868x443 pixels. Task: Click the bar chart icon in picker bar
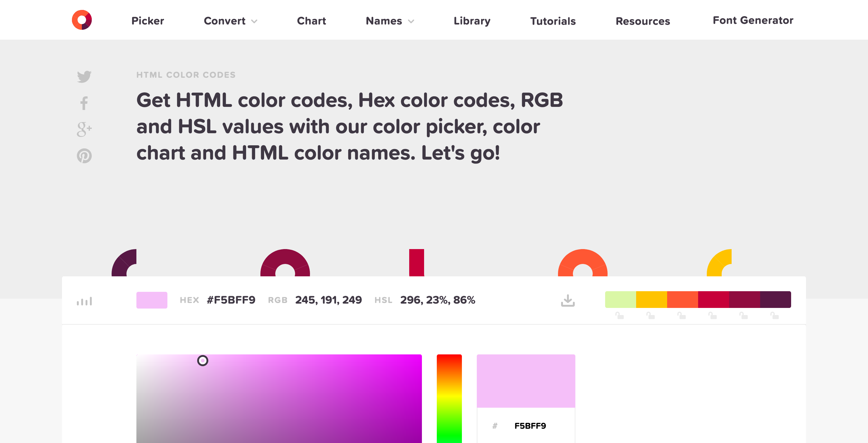(84, 301)
